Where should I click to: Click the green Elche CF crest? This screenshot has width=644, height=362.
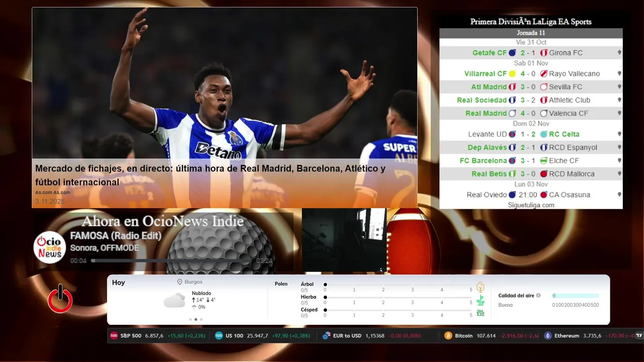544,161
